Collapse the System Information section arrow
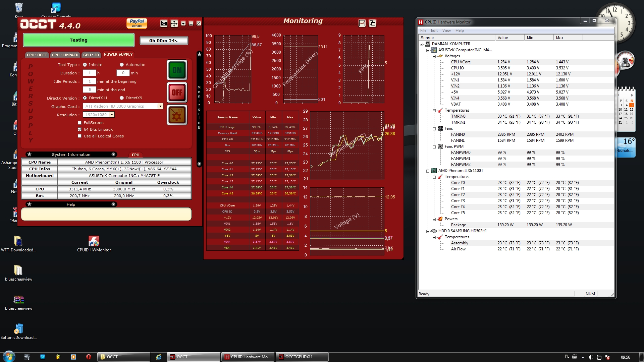 (113, 155)
